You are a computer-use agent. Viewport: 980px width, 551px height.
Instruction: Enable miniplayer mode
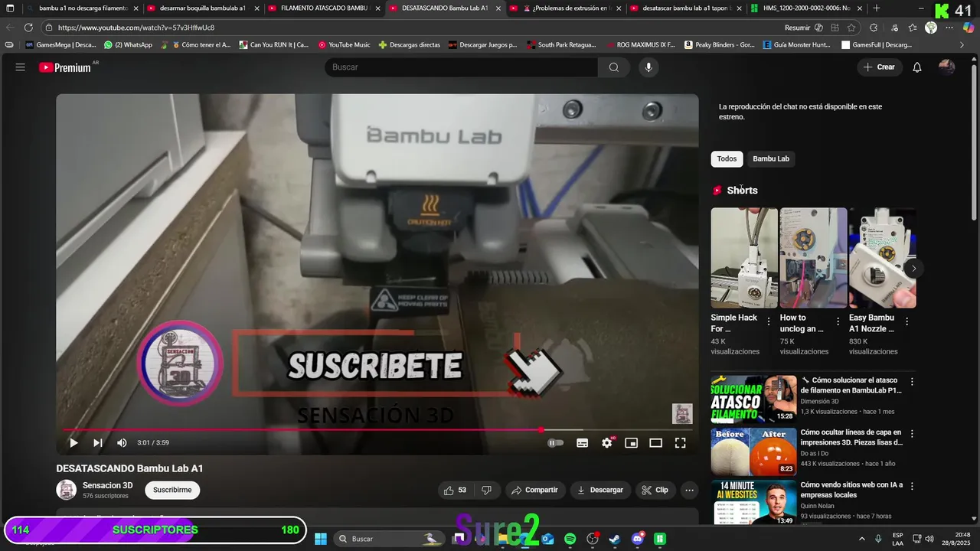click(631, 442)
